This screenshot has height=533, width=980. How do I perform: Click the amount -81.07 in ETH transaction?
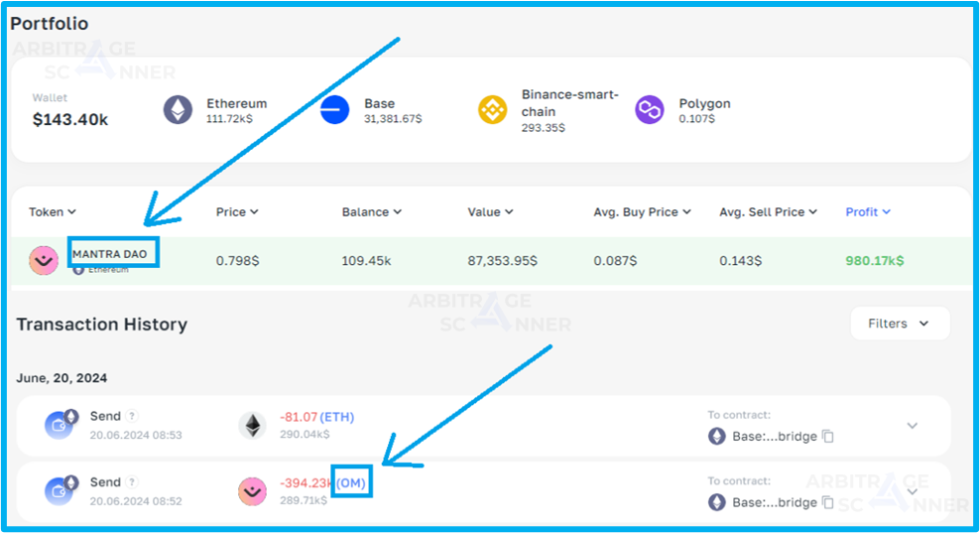(299, 417)
